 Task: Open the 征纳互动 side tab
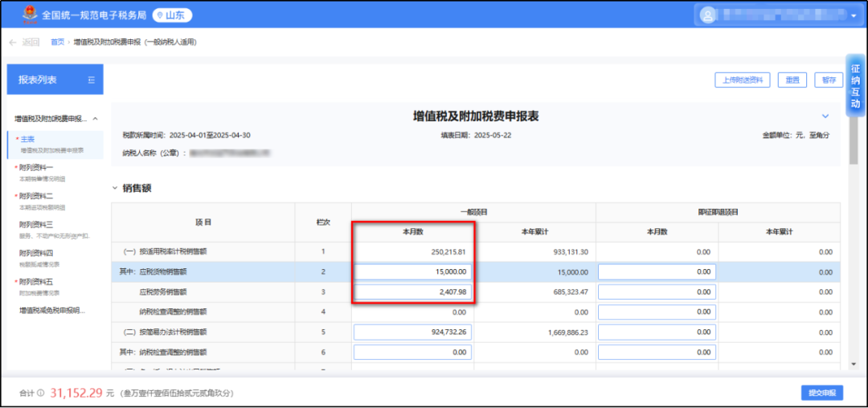[856, 85]
